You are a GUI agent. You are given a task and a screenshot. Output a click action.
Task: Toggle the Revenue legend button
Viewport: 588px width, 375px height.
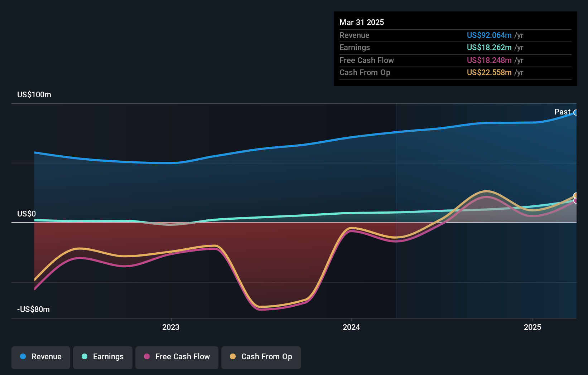point(41,357)
